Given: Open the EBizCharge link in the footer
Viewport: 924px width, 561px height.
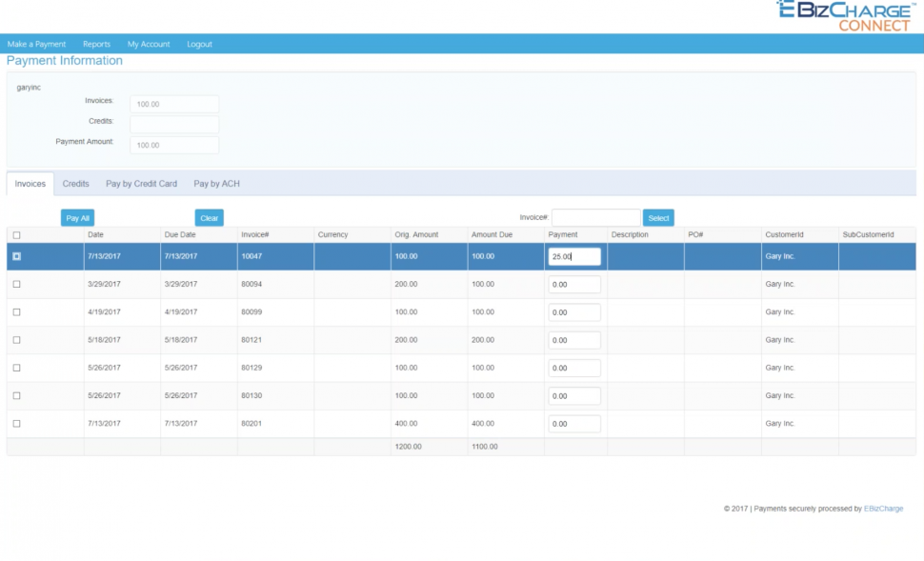Looking at the screenshot, I should pos(883,508).
